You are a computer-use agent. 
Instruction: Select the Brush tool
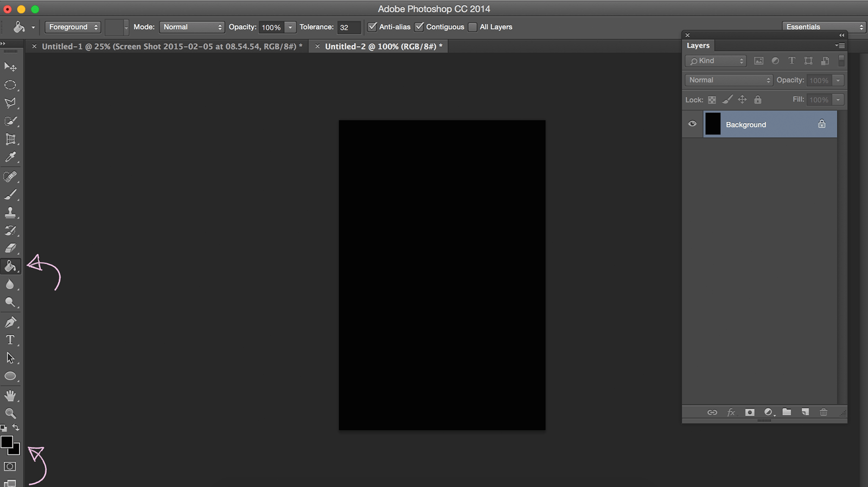point(10,194)
